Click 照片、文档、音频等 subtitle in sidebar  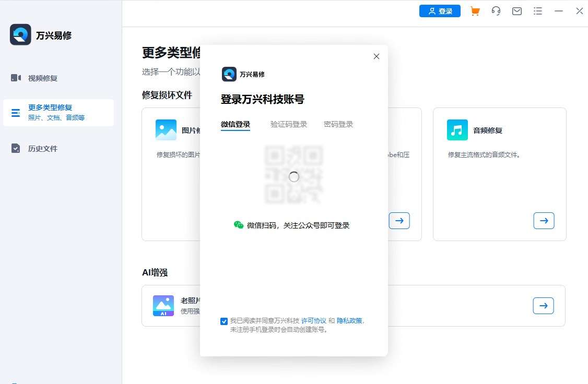(x=56, y=117)
